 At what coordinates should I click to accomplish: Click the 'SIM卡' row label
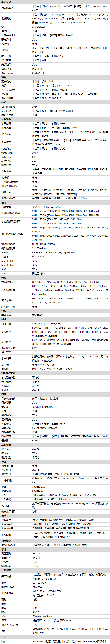point(4,390)
